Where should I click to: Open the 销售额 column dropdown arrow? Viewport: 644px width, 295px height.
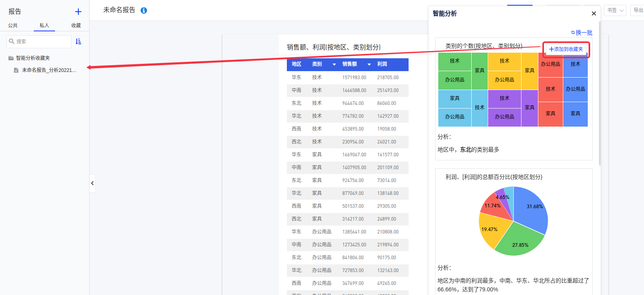click(x=369, y=64)
